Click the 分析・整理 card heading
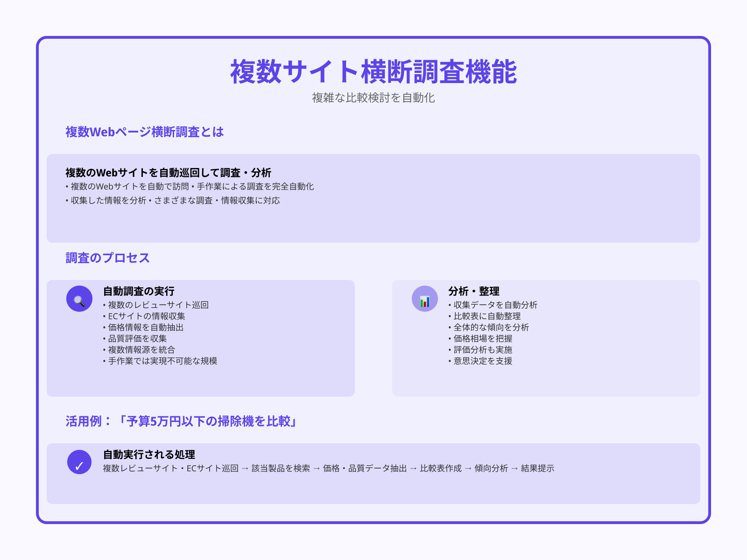Viewport: 747px width, 560px height. [x=473, y=292]
